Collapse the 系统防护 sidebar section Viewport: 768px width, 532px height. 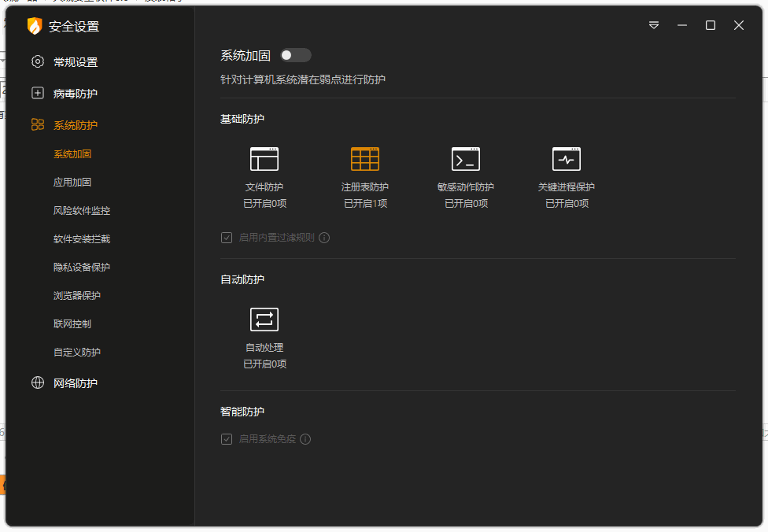(76, 125)
